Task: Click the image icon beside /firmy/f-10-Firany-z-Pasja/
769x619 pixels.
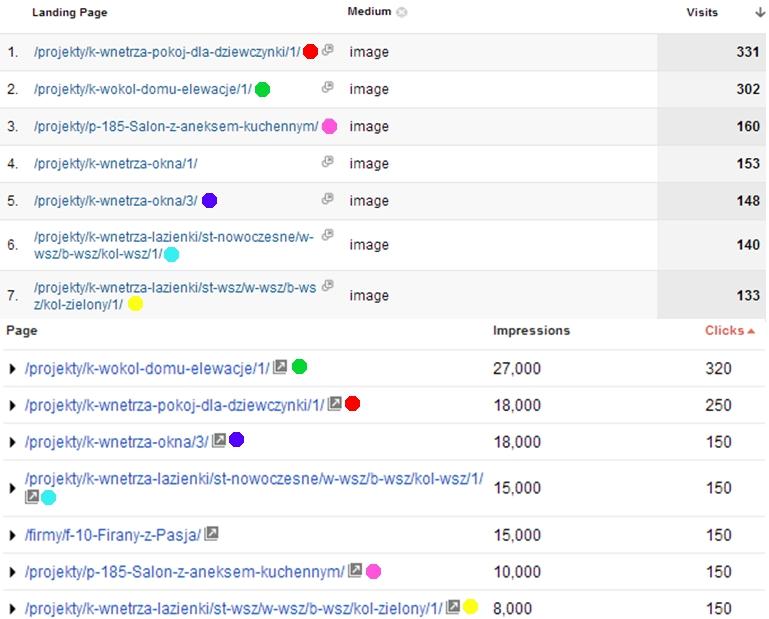Action: pyautogui.click(x=211, y=534)
